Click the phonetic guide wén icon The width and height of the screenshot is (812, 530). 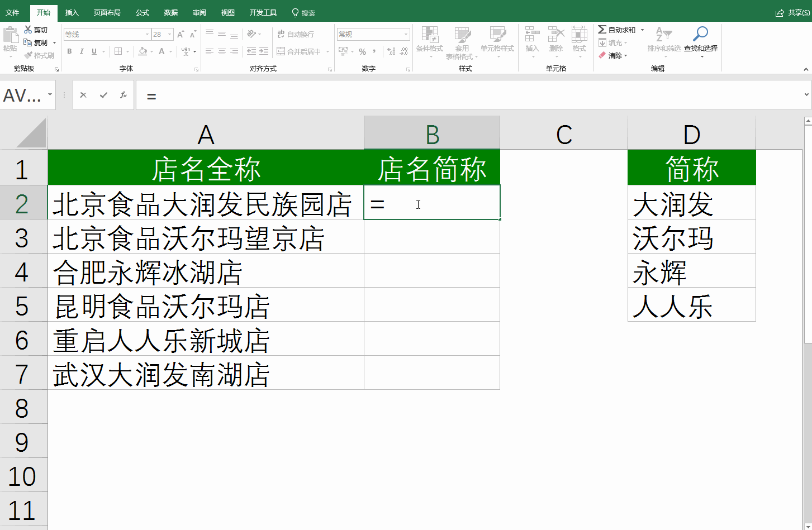(185, 51)
